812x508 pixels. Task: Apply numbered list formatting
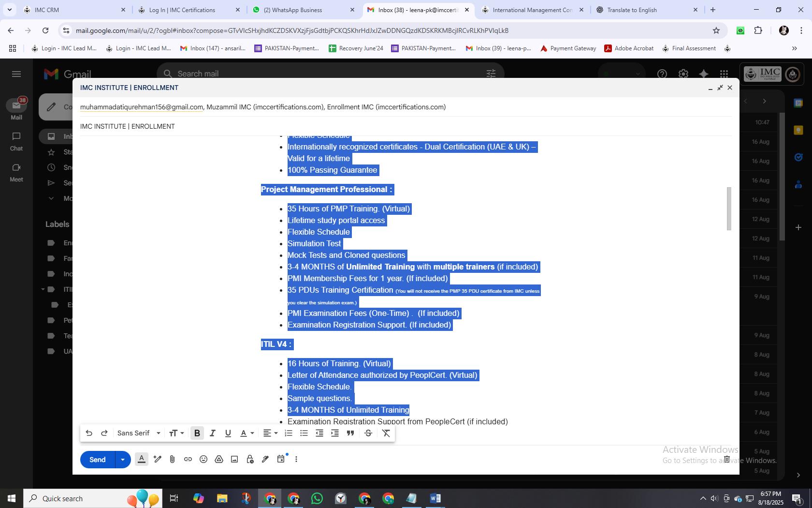289,433
